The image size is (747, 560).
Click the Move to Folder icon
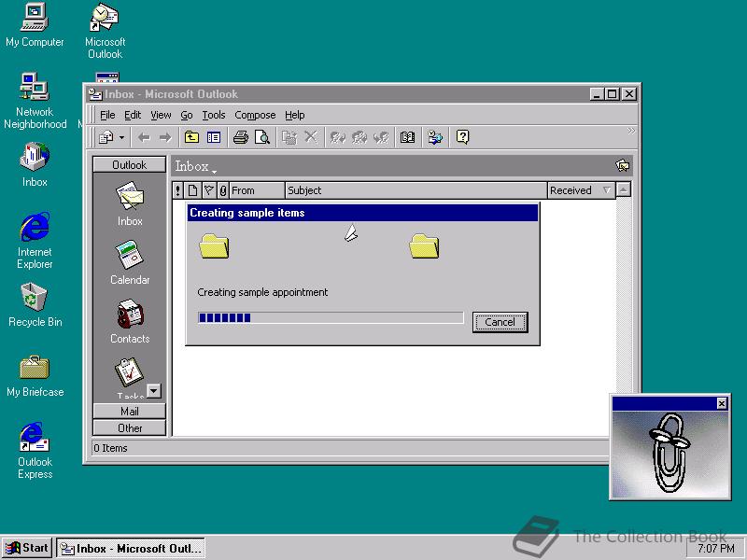tap(289, 137)
